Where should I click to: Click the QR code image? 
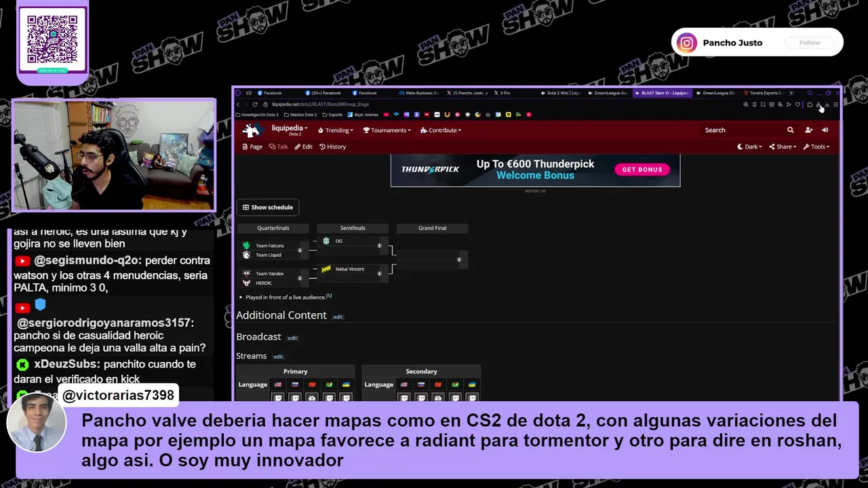52,40
